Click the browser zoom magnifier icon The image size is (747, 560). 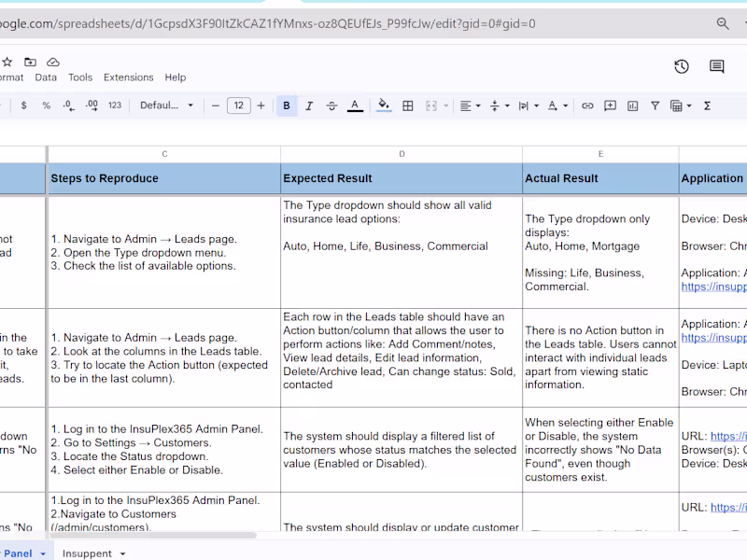[x=723, y=23]
